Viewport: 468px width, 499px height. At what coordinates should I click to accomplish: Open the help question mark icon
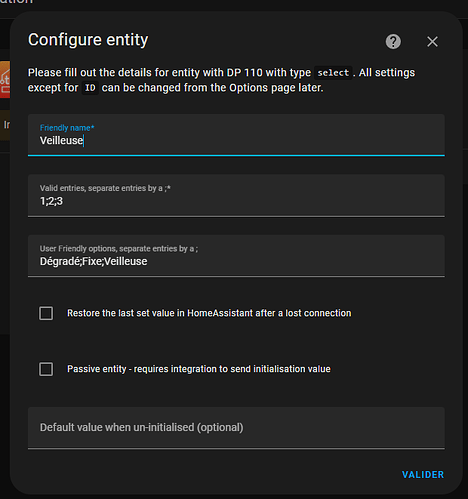393,42
